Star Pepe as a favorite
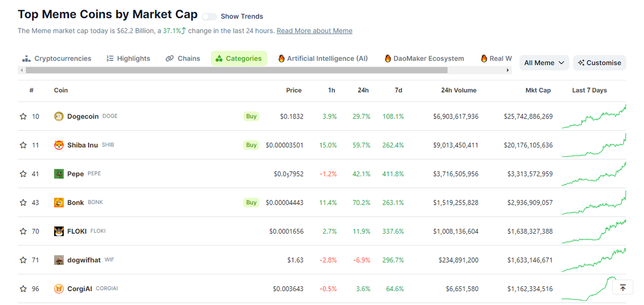 (23, 174)
